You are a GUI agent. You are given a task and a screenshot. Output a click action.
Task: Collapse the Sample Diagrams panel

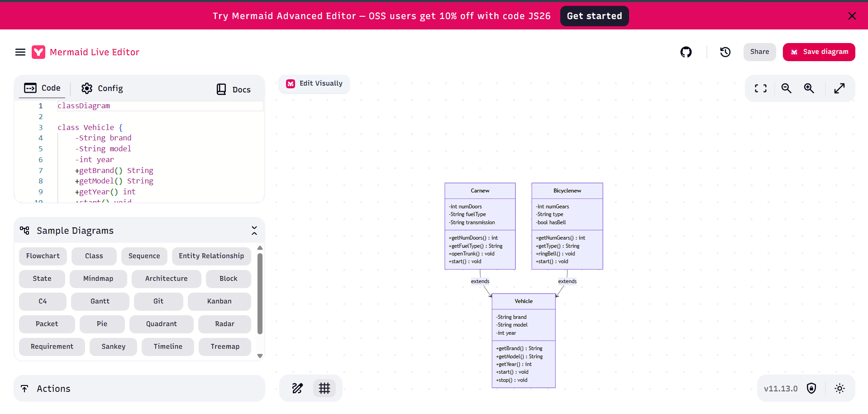point(254,231)
